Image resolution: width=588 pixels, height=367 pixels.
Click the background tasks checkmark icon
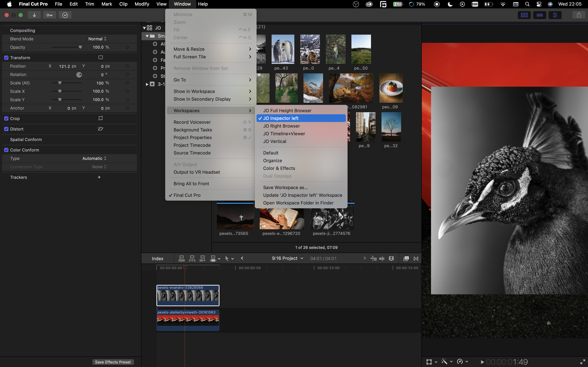coord(65,15)
